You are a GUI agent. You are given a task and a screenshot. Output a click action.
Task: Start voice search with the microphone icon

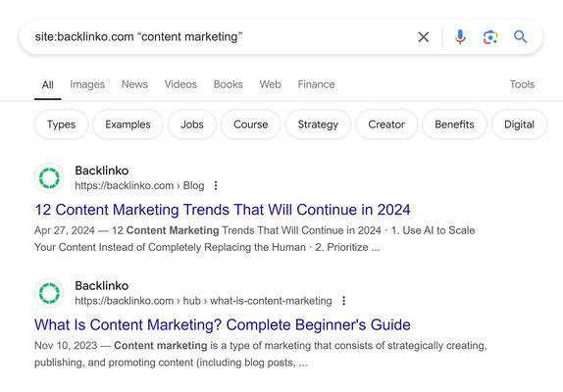460,36
